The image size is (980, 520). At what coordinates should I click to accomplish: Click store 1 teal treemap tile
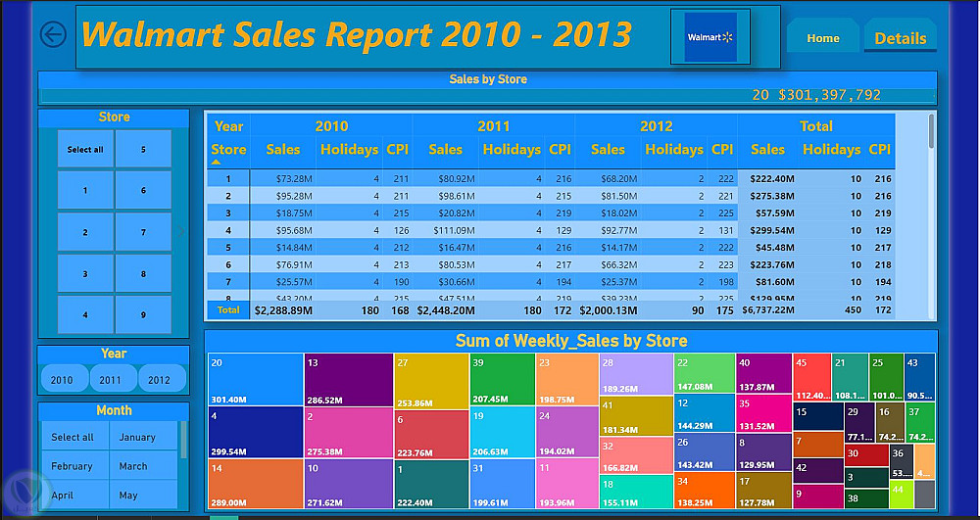pyautogui.click(x=431, y=485)
